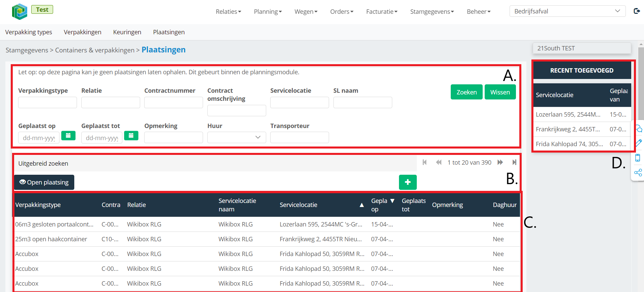Open the Planning menu
This screenshot has width=644, height=292.
[x=268, y=11]
